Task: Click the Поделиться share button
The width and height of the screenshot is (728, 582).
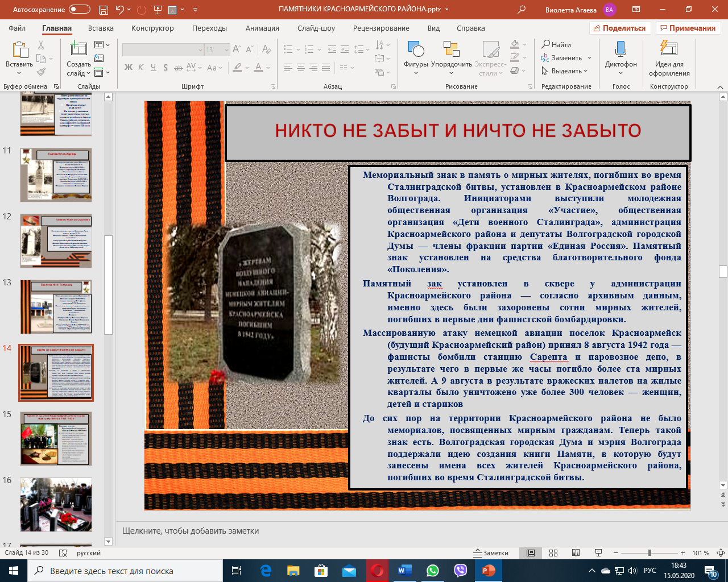Action: pyautogui.click(x=619, y=28)
